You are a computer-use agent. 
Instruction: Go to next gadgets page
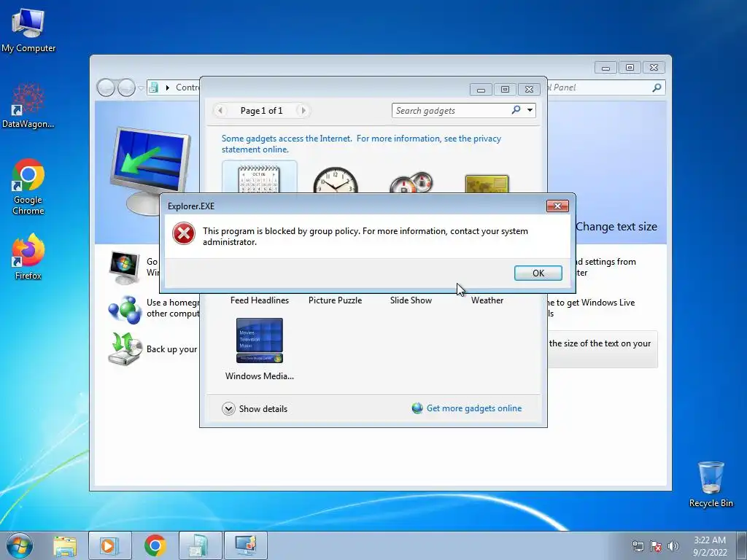pyautogui.click(x=303, y=111)
